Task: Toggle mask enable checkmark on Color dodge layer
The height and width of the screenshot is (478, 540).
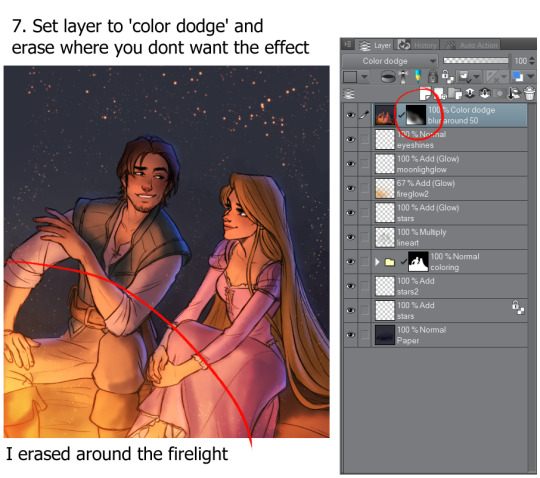Action: point(401,115)
